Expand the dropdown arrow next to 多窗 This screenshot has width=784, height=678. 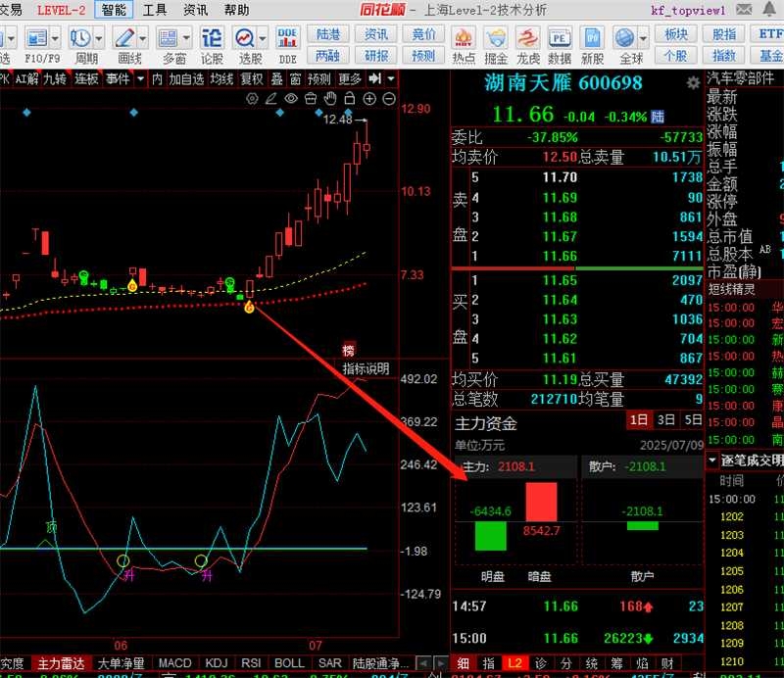pos(186,38)
